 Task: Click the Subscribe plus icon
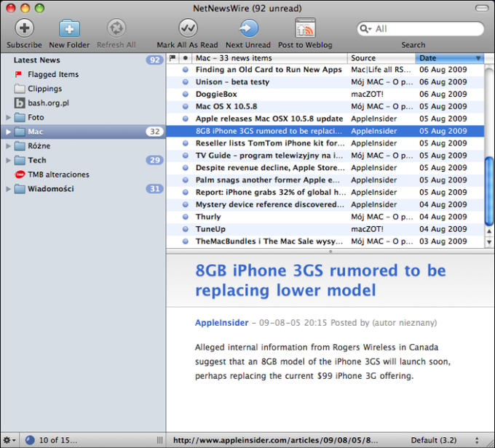point(24,28)
